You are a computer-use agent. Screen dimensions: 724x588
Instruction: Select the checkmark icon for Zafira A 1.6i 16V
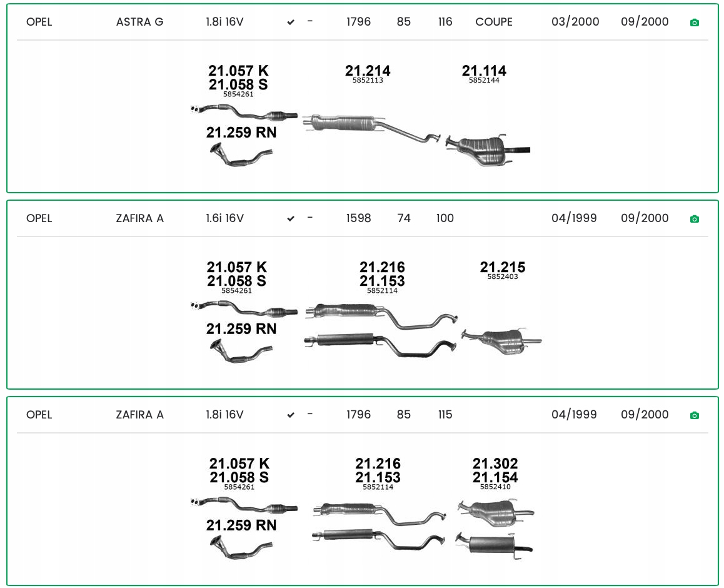pos(291,219)
